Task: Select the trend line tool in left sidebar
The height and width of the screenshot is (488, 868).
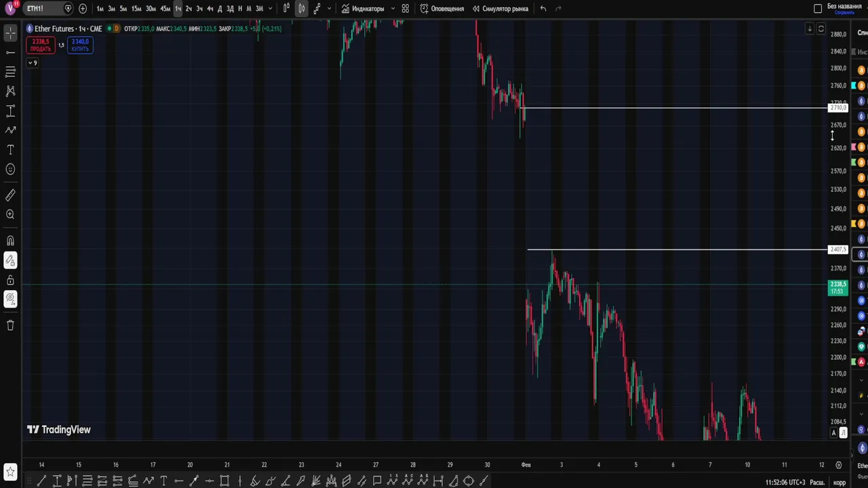Action: pos(10,52)
